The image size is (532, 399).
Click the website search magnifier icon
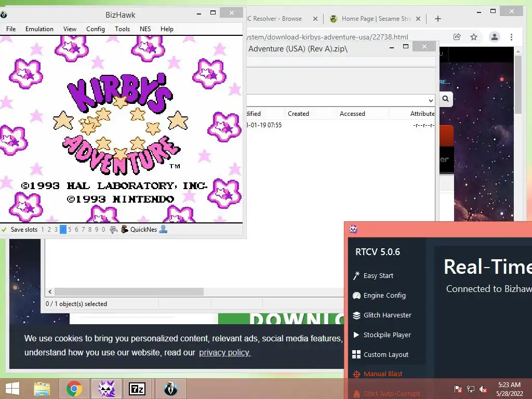[x=445, y=99]
